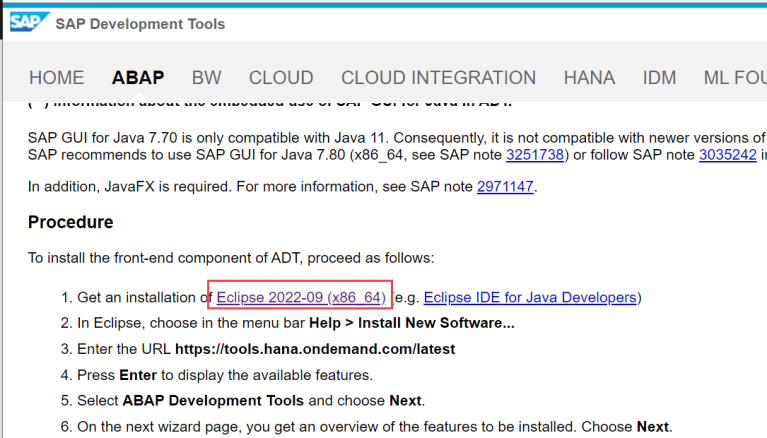This screenshot has height=438, width=767.
Task: Click 'To install the front-end component' sentence
Action: [231, 258]
